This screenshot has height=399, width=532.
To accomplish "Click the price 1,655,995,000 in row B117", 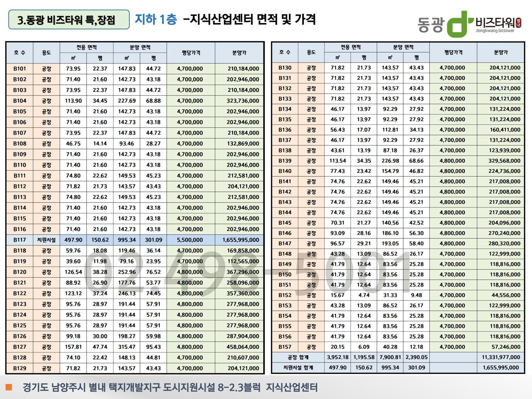I will pyautogui.click(x=241, y=240).
